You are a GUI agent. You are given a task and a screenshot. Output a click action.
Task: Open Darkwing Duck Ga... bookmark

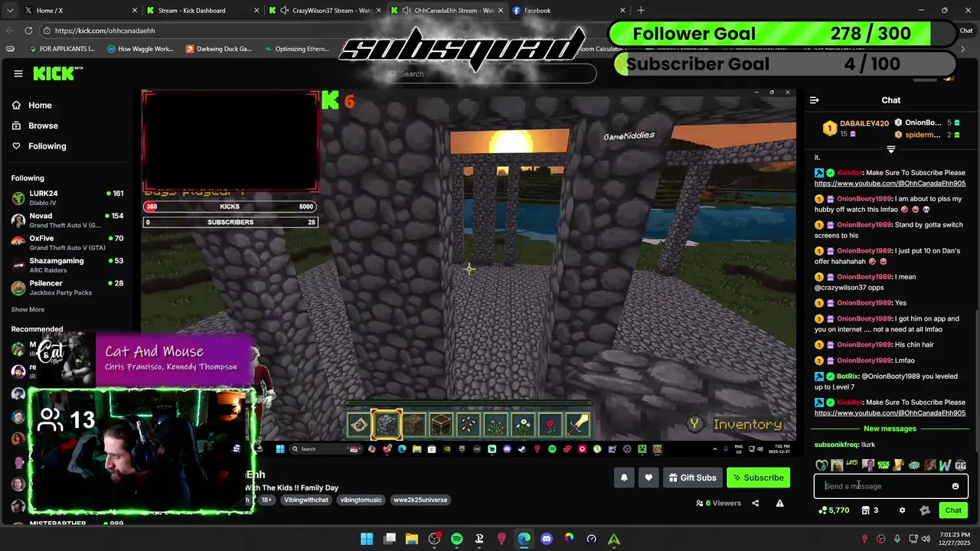point(219,49)
